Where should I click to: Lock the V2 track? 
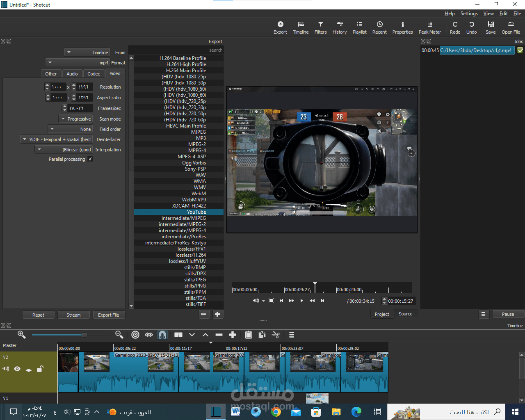pyautogui.click(x=40, y=369)
